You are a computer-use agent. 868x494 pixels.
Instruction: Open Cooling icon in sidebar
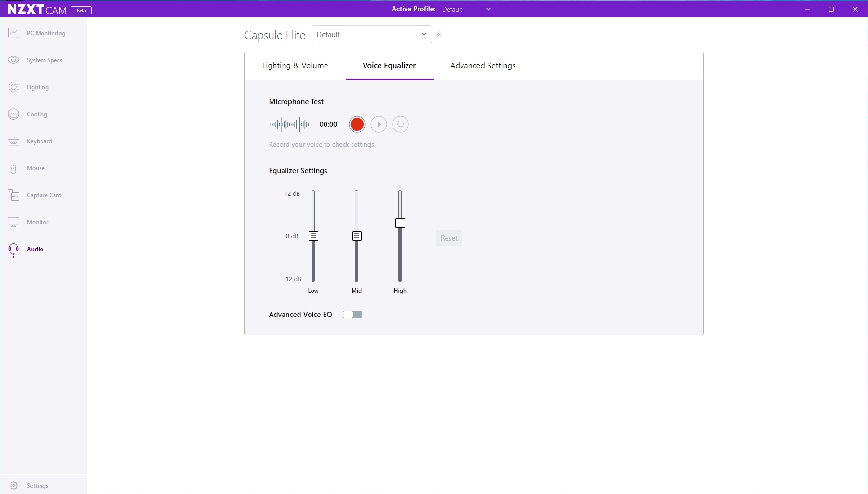click(x=14, y=114)
